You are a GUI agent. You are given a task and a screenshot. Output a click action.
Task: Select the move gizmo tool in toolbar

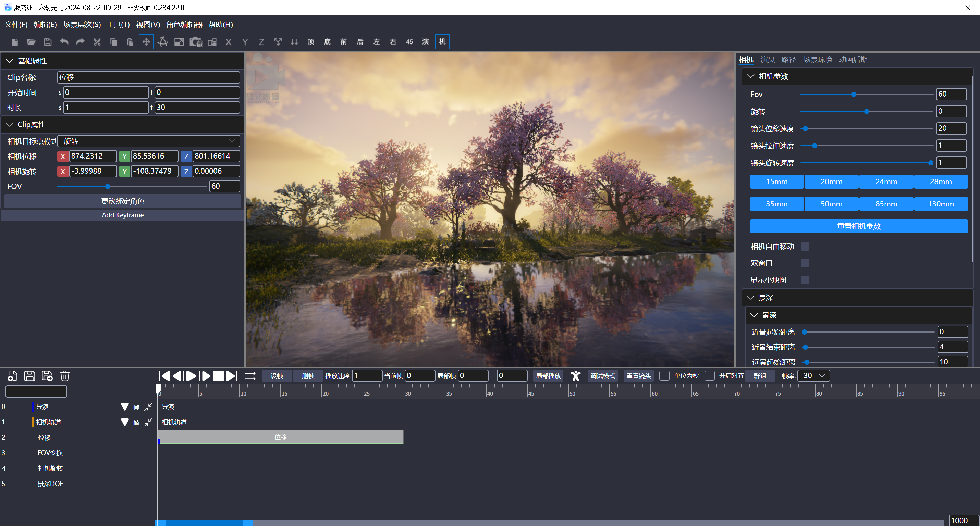[146, 42]
